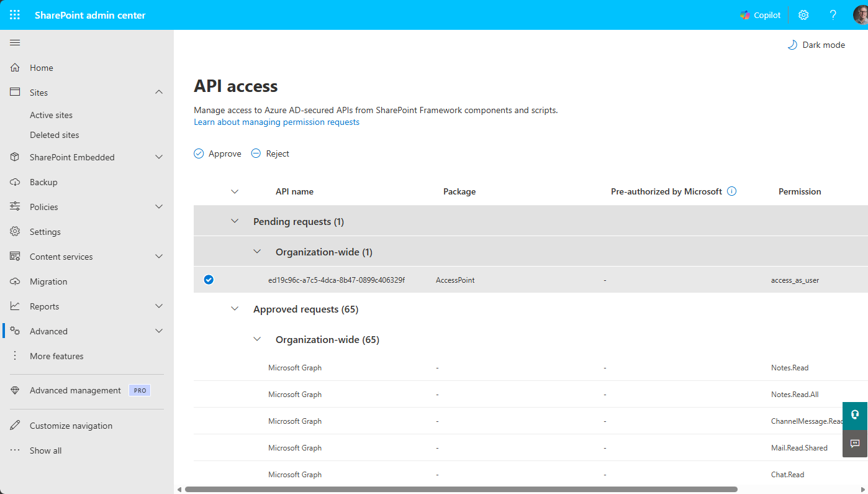Click the horizontal scrollbar thumb
Image resolution: width=868 pixels, height=494 pixels.
tap(461, 489)
